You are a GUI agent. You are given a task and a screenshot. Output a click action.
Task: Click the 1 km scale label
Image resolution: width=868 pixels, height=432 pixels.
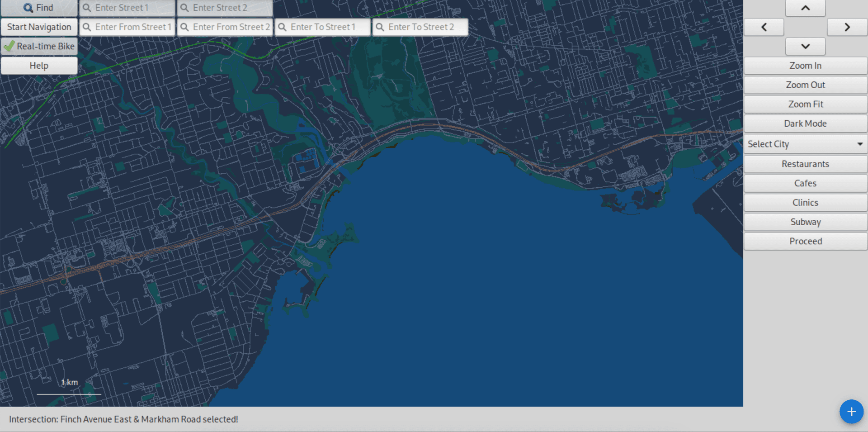70,382
